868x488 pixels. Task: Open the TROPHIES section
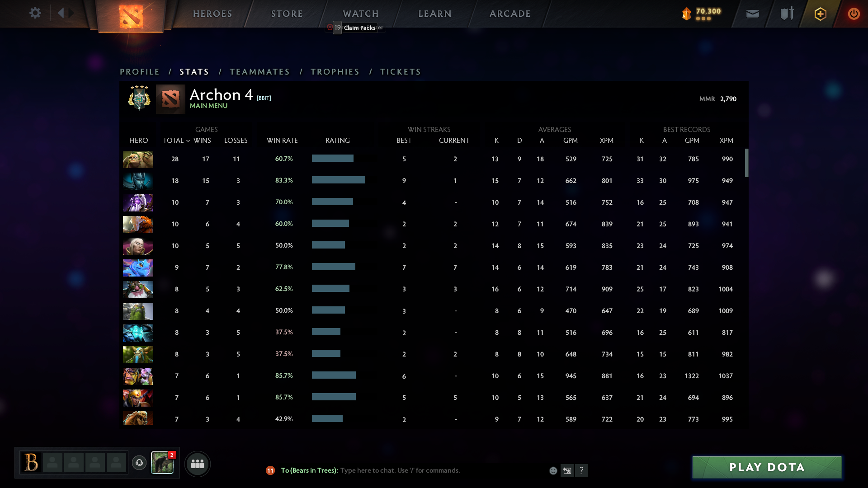335,71
